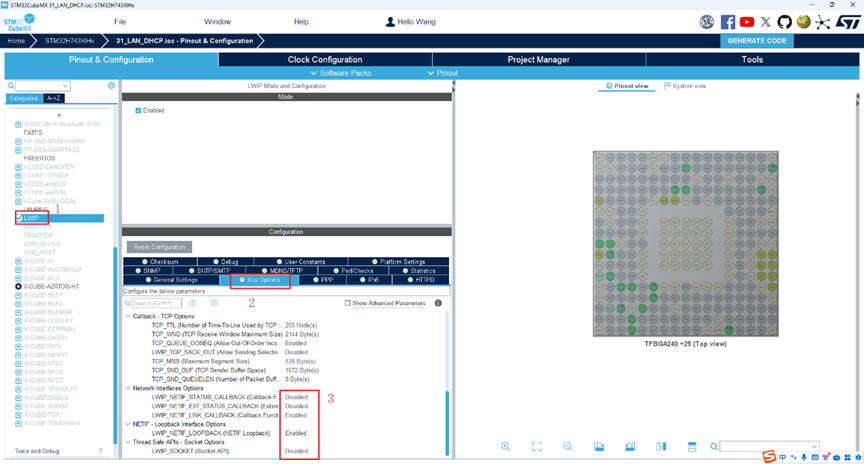Click the Sogou input method icon
The width and height of the screenshot is (864, 464).
769,457
